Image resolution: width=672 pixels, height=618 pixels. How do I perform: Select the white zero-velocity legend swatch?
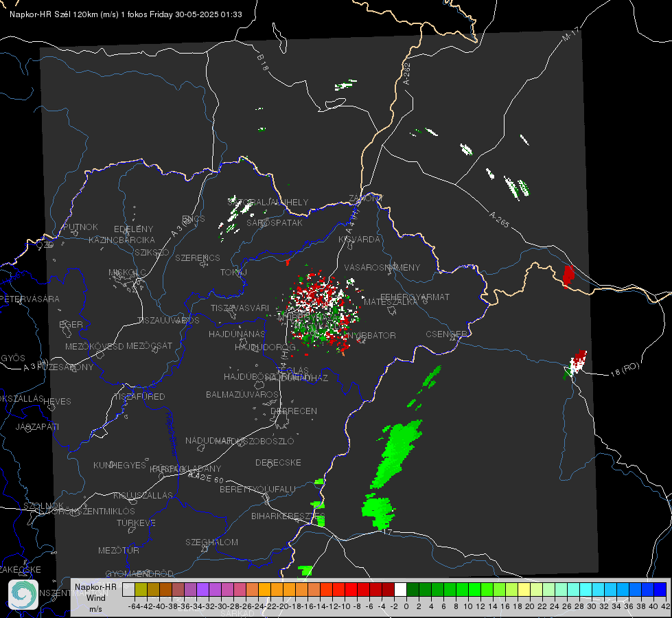coord(400,590)
